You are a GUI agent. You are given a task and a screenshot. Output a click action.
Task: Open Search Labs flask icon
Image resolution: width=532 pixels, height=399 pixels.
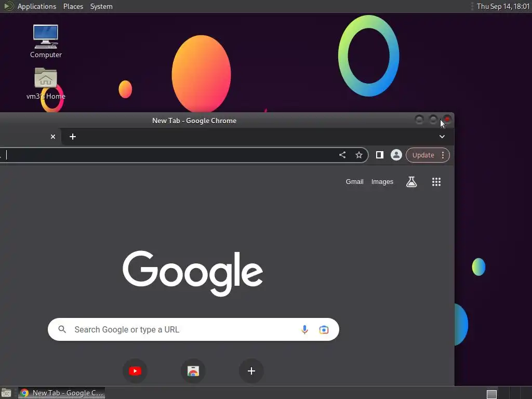(411, 182)
